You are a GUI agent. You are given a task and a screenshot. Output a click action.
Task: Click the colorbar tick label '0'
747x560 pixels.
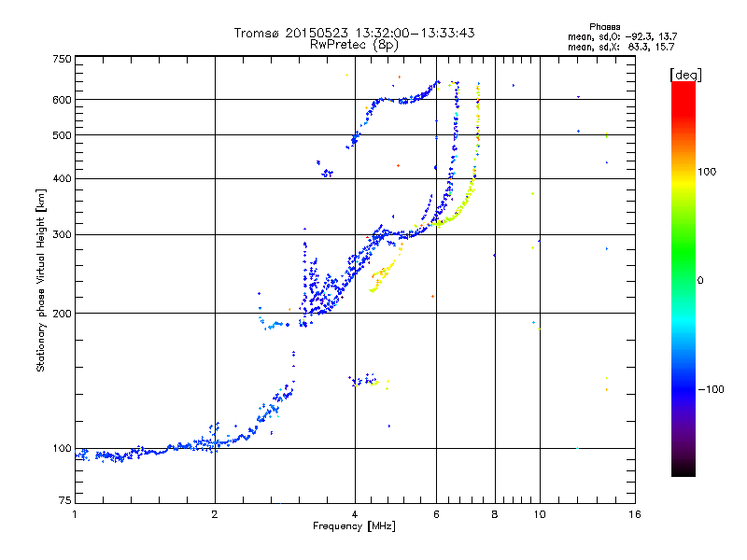(x=700, y=281)
